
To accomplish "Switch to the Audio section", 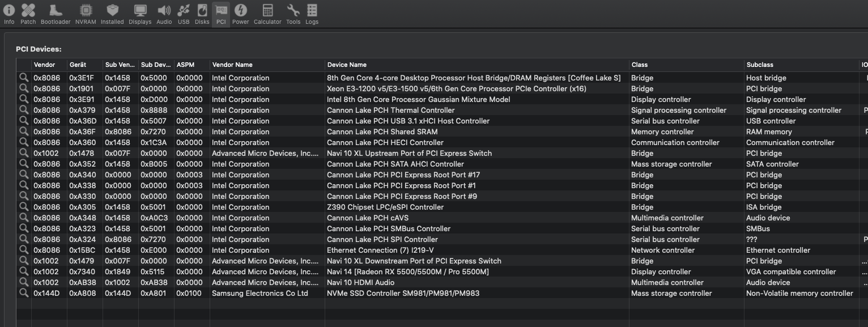I will [x=164, y=14].
